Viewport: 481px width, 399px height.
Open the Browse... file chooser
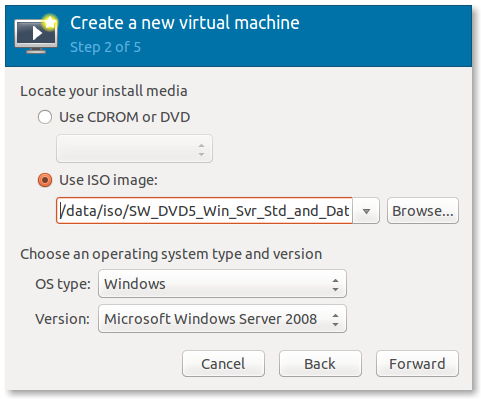click(x=423, y=211)
